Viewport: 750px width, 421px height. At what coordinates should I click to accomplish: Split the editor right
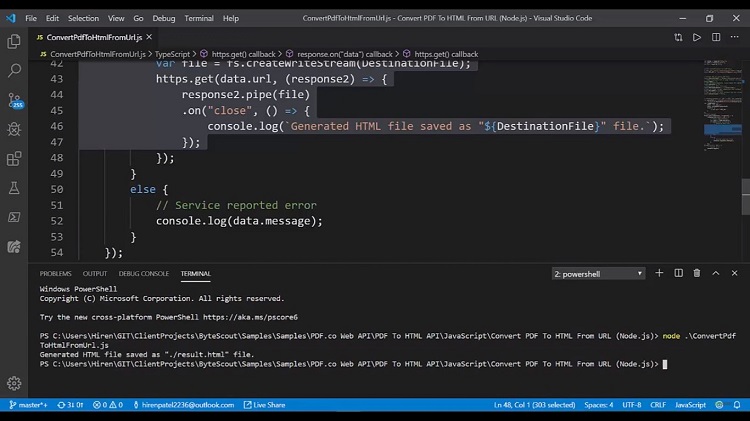[x=716, y=37]
